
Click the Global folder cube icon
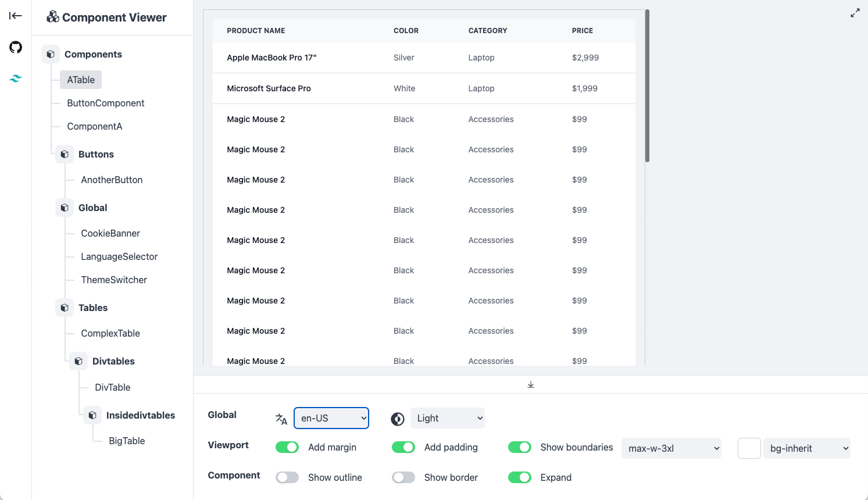(x=65, y=208)
